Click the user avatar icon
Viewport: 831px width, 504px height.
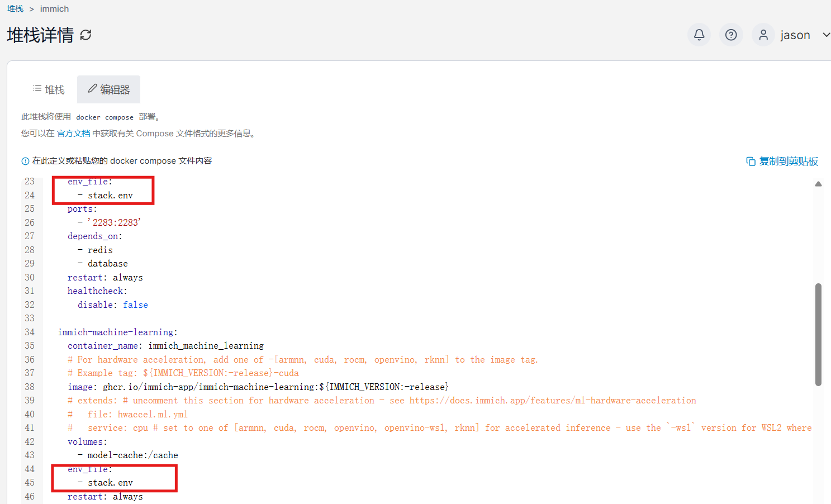click(x=763, y=35)
